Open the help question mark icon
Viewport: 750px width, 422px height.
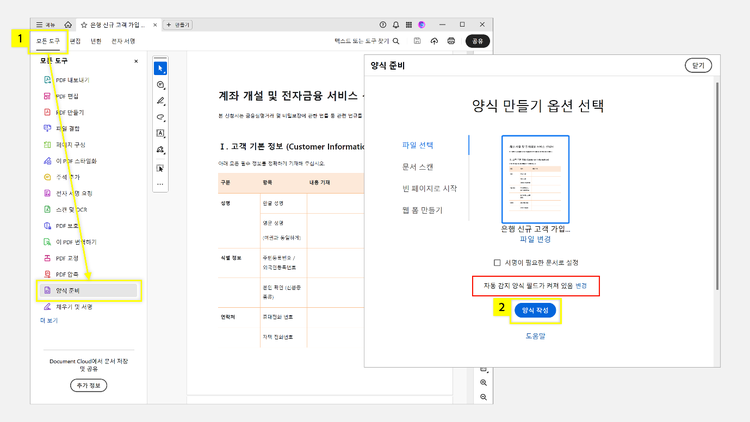(383, 25)
